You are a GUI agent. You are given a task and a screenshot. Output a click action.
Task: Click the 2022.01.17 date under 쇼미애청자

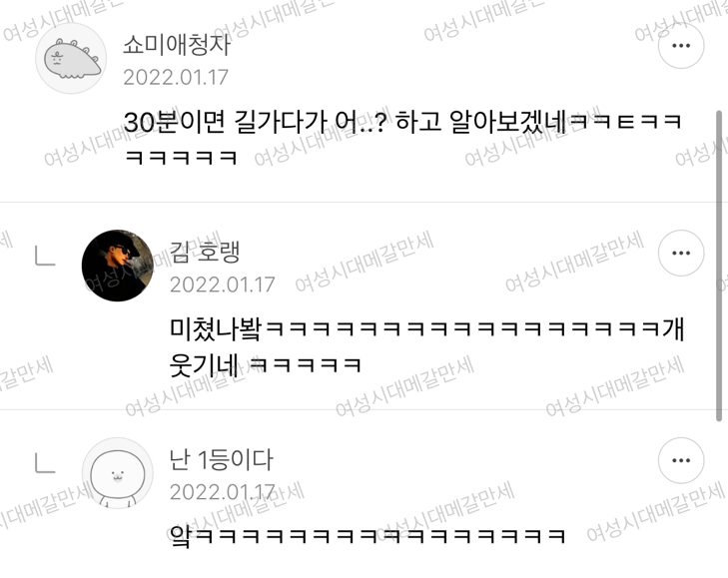[x=176, y=77]
